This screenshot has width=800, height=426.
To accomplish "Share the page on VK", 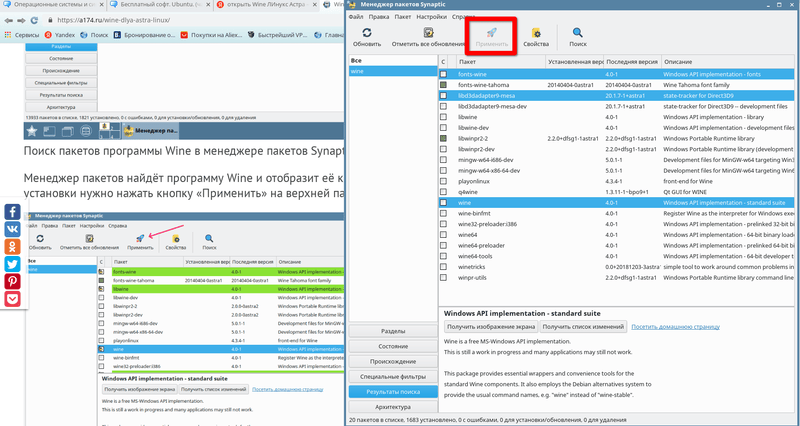I will pos(12,229).
